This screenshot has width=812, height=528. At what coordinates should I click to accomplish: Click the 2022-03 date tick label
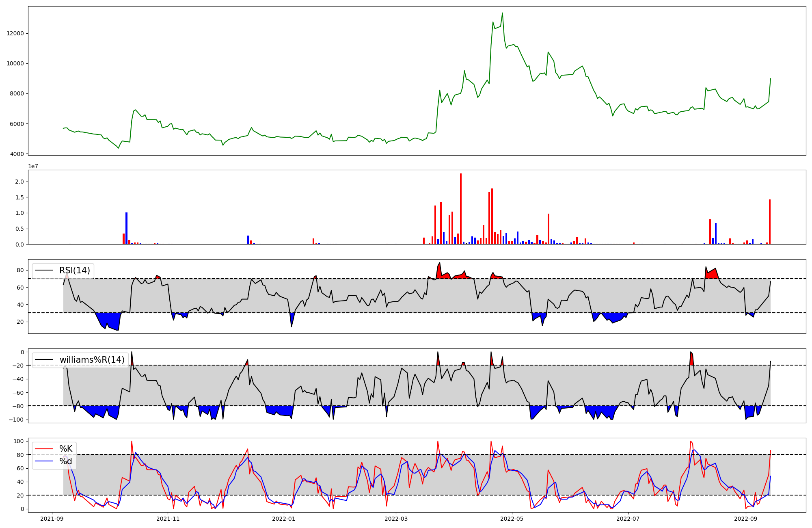(x=396, y=519)
